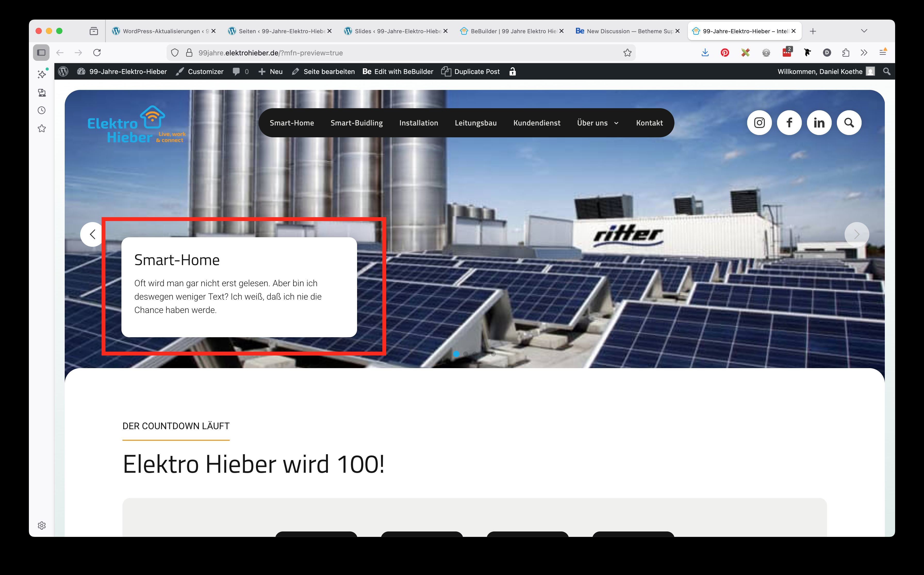Toggle the browser sidebar button
The image size is (924, 575).
pos(42,53)
